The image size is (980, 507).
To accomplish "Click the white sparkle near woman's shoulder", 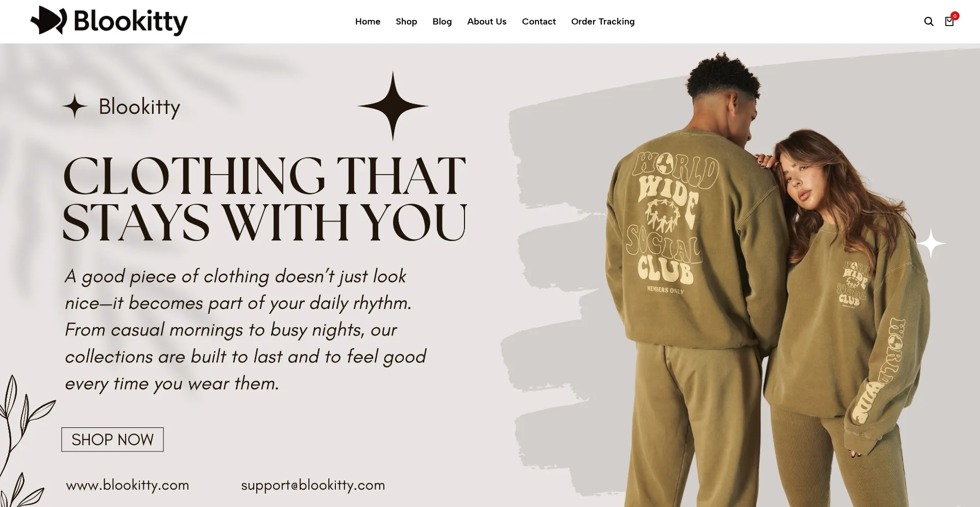I will click(x=931, y=244).
